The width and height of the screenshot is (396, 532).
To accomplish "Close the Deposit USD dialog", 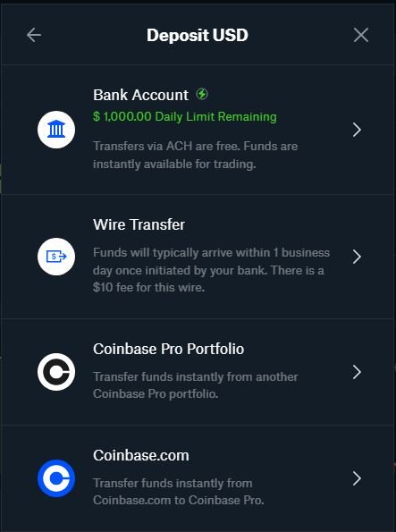I will click(x=361, y=35).
